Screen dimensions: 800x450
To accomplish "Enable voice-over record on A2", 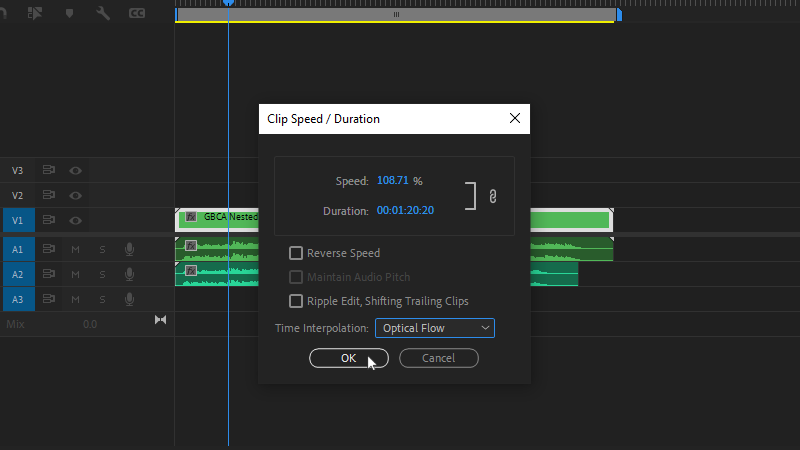I will coord(130,274).
